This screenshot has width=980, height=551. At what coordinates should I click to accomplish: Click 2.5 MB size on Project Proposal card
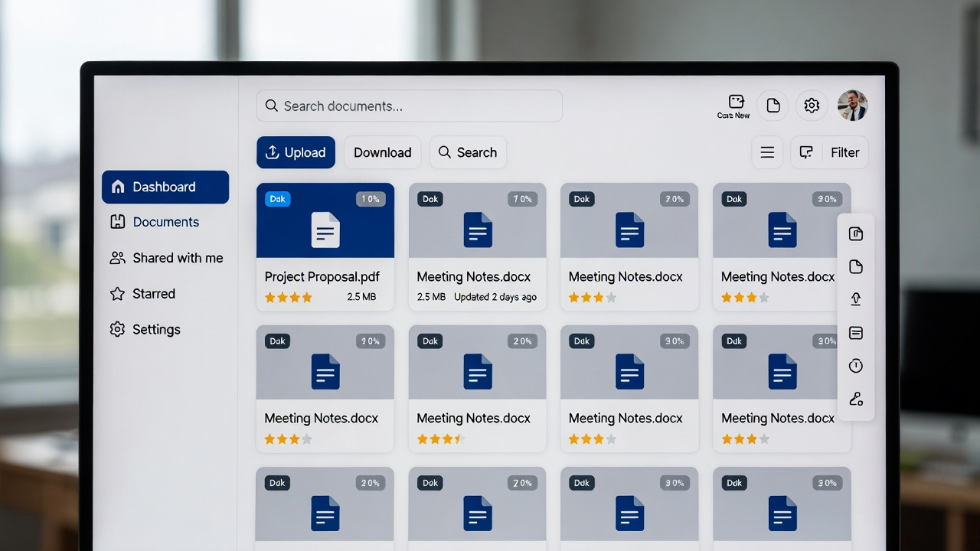coord(361,297)
